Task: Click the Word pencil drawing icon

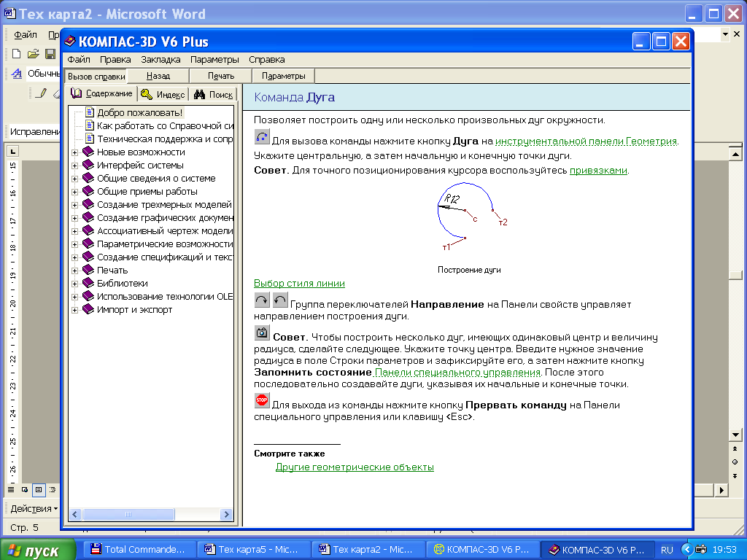Action: [x=41, y=93]
